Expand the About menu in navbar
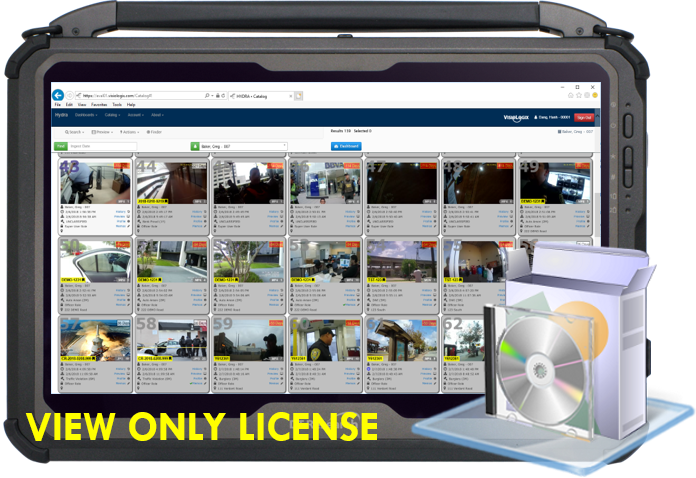Image resolution: width=696 pixels, height=478 pixels. click(x=157, y=116)
